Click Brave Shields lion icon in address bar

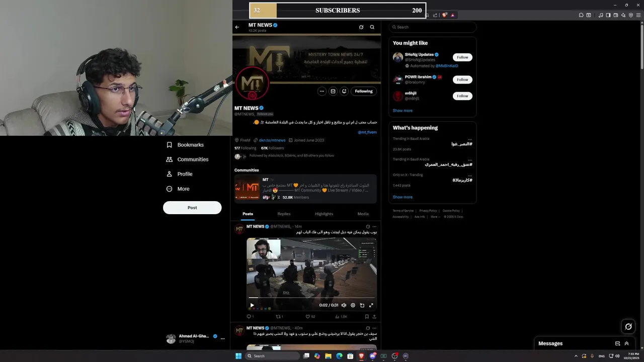[x=445, y=15]
